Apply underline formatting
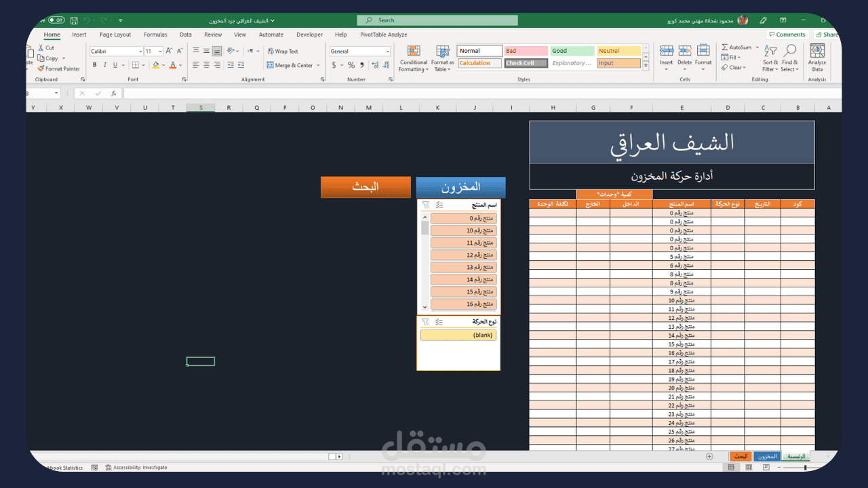 coord(115,65)
